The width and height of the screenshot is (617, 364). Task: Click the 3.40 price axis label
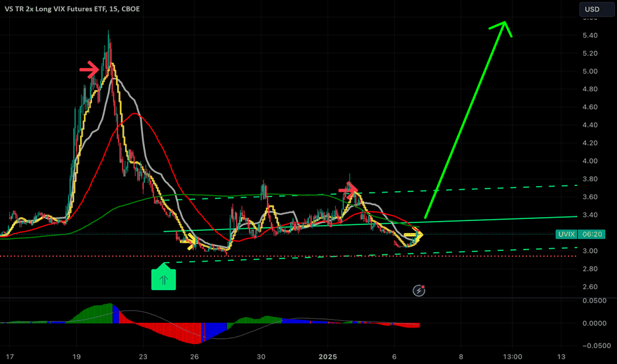[590, 215]
